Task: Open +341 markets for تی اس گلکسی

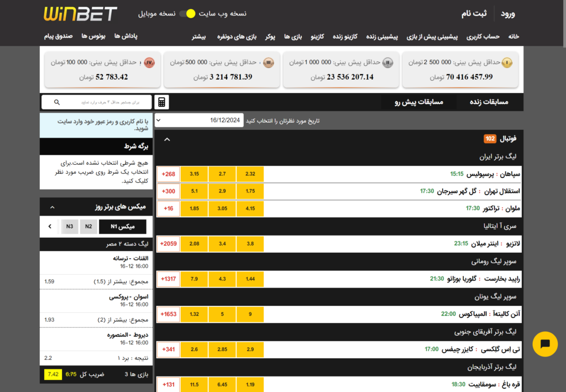Action: pyautogui.click(x=168, y=349)
